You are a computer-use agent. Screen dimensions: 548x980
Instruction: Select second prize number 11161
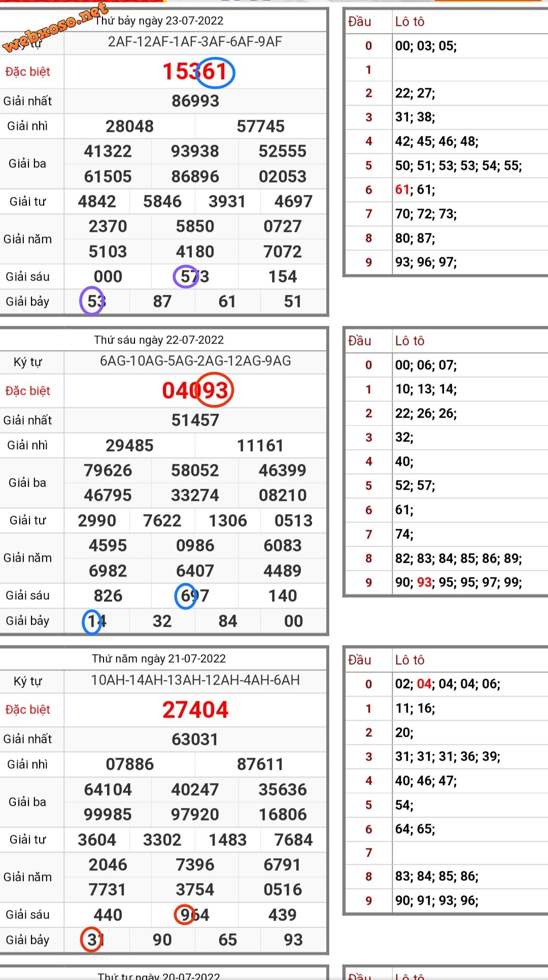pyautogui.click(x=260, y=446)
